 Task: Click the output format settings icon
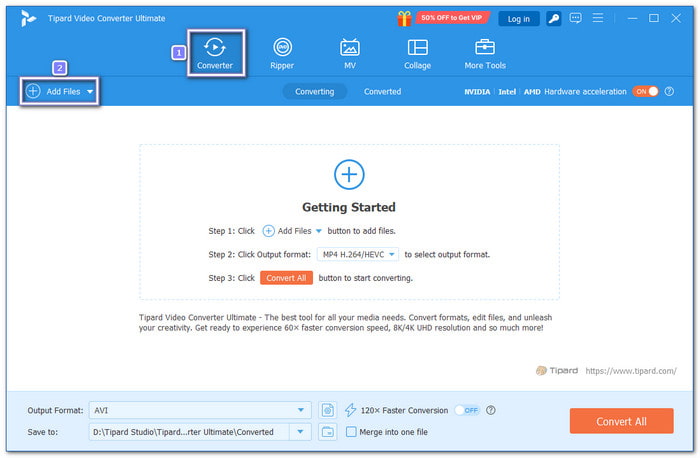[x=329, y=410]
